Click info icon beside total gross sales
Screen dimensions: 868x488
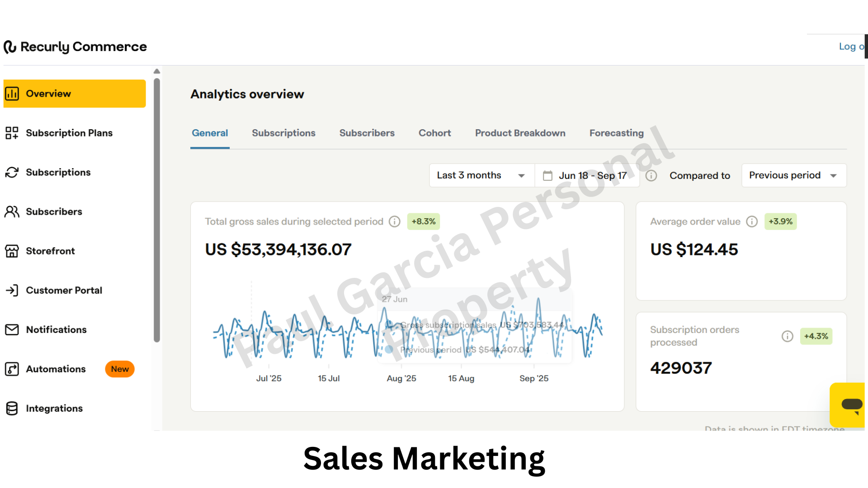tap(395, 221)
